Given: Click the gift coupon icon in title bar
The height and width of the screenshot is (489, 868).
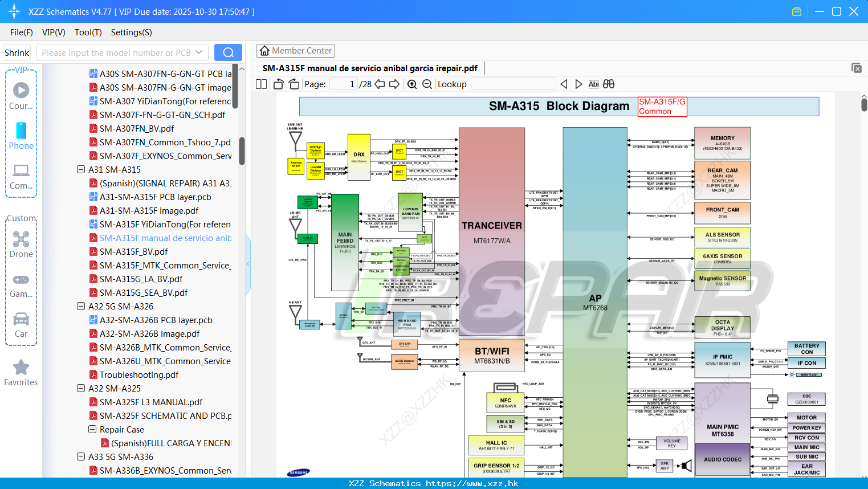Looking at the screenshot, I should coord(797,11).
